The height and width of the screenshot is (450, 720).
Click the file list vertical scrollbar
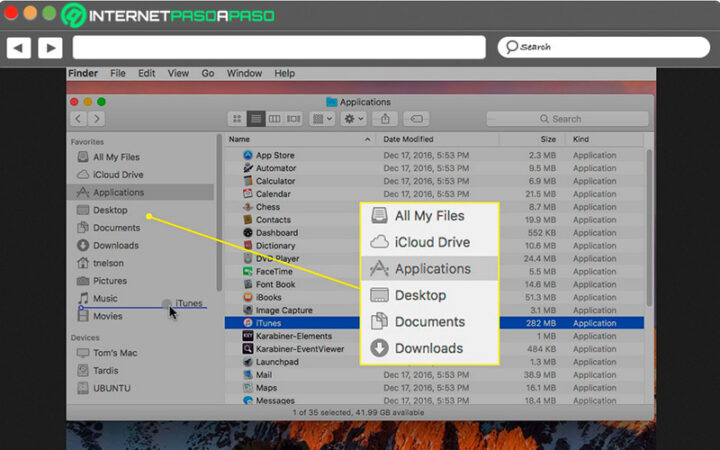649,227
